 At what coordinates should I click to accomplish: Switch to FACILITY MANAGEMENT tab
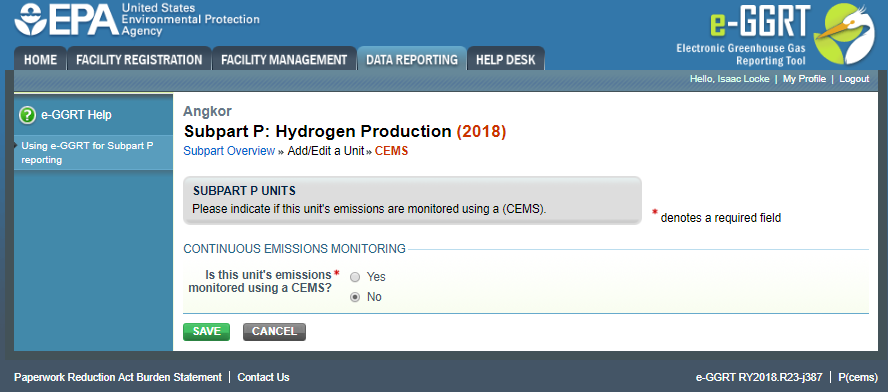[x=284, y=59]
